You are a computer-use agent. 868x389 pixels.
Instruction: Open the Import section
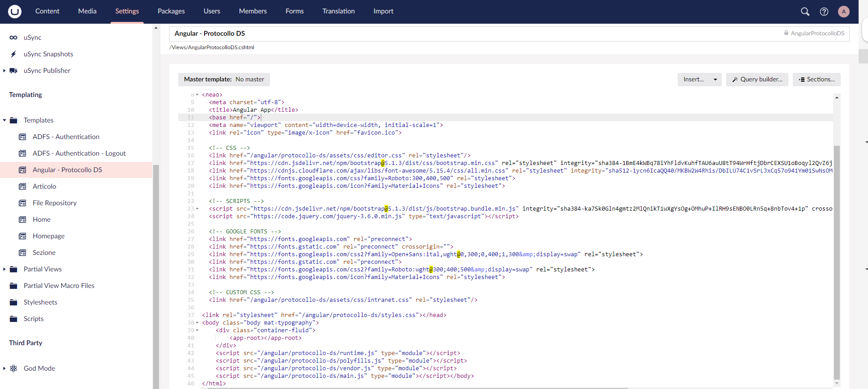[x=384, y=11]
